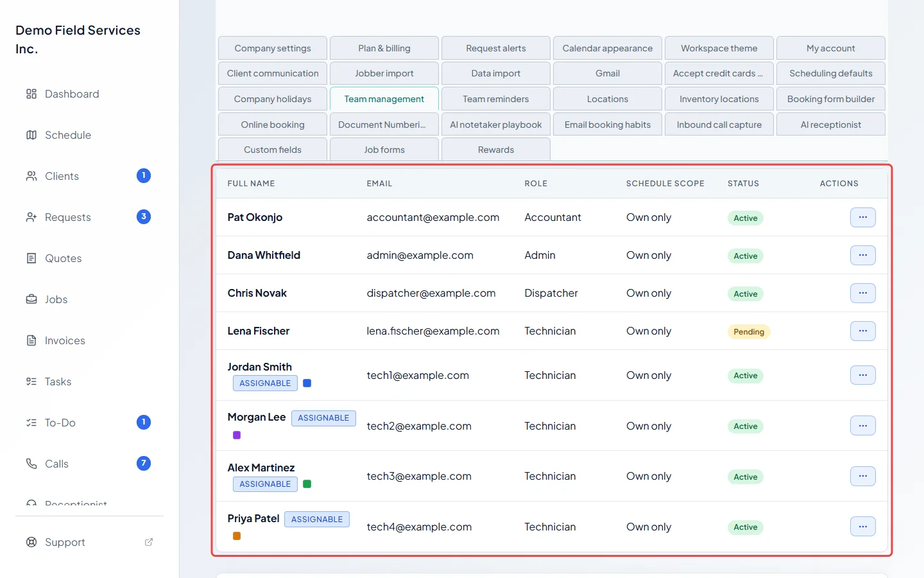Open the Dashboard sidebar icon
The image size is (924, 578).
(31, 94)
